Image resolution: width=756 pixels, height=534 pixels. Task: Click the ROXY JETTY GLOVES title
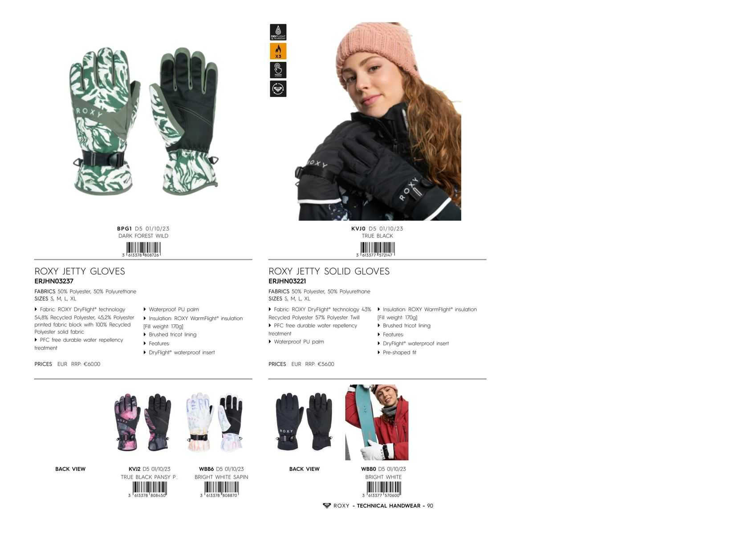pos(80,271)
